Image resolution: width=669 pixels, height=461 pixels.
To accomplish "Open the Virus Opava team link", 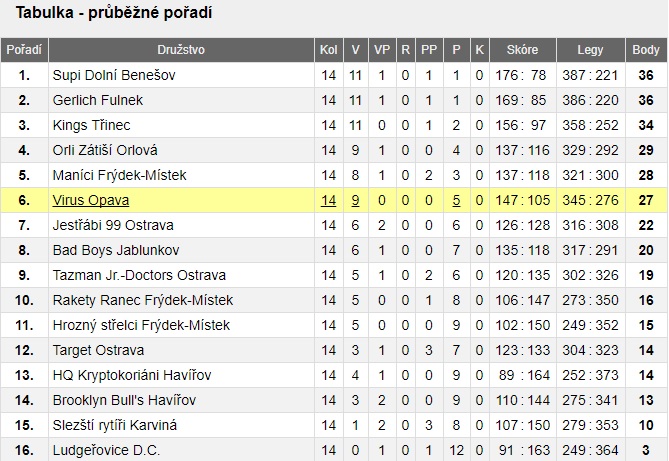I will (x=90, y=200).
